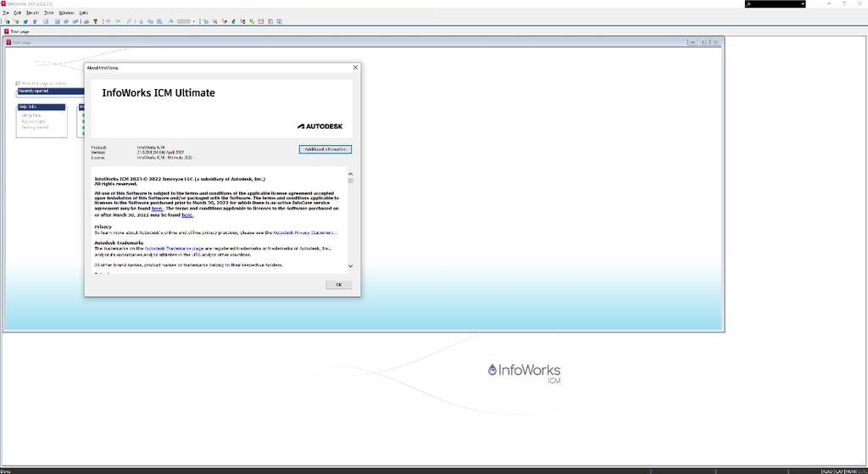868x474 pixels.
Task: Click the READ indicator in status bar
Action: click(827, 471)
